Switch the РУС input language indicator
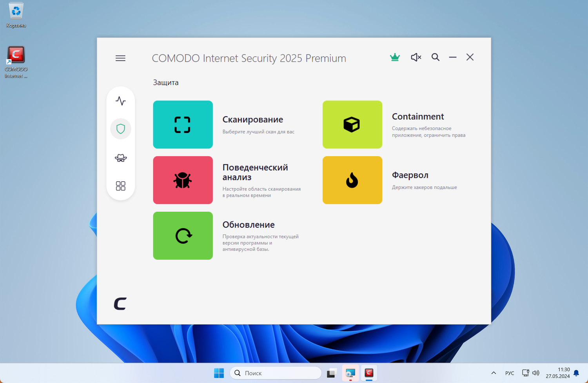This screenshot has height=383, width=588. [510, 373]
